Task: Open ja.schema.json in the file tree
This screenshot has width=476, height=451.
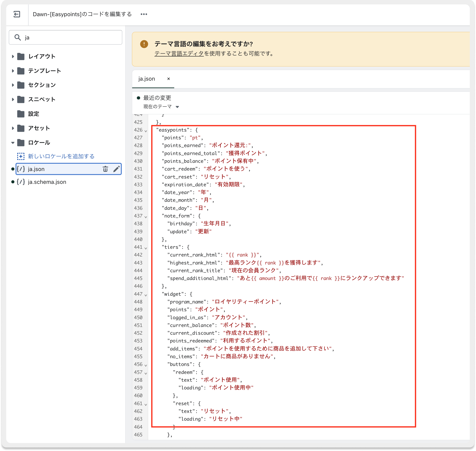Action: point(47,182)
